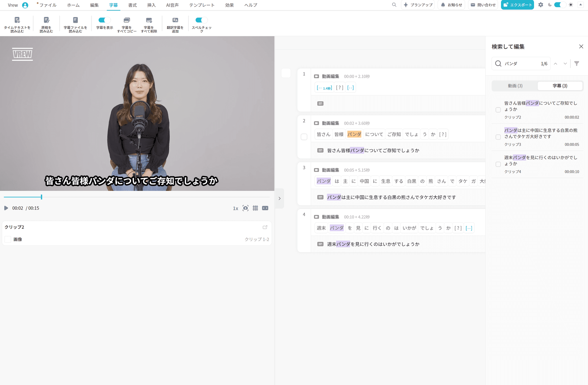588x385 pixels.
Task: Click 字幕をすべて削除 icon
Action: pyautogui.click(x=149, y=20)
